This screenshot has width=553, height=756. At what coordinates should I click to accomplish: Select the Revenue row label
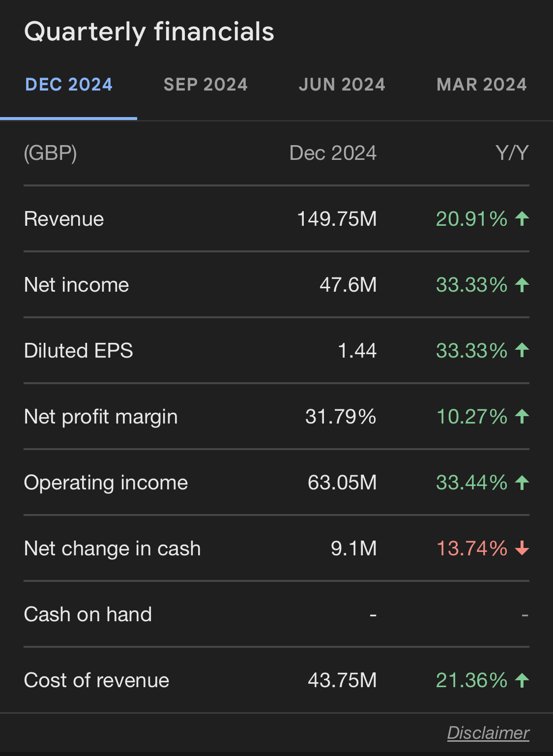click(63, 219)
